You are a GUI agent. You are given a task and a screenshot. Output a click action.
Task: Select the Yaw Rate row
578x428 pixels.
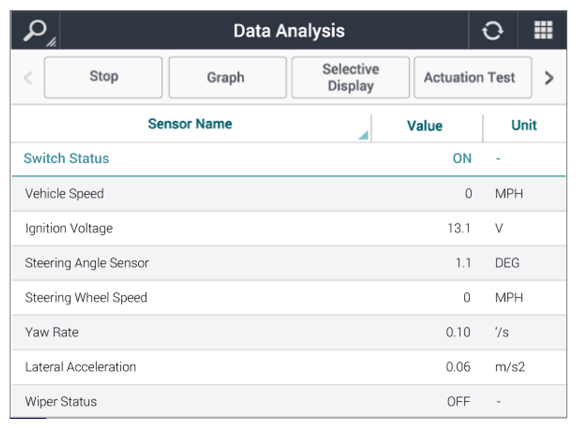click(x=289, y=333)
